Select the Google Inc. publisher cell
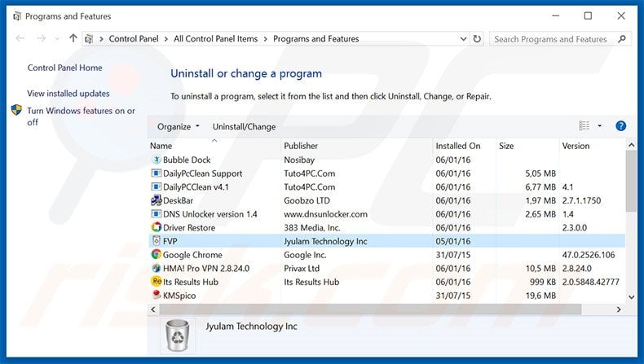 pyautogui.click(x=305, y=255)
